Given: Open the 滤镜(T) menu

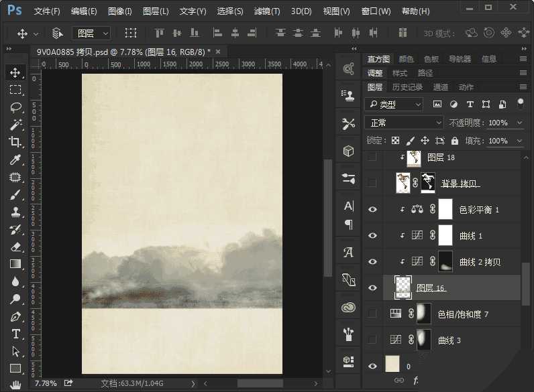Looking at the screenshot, I should pos(267,11).
